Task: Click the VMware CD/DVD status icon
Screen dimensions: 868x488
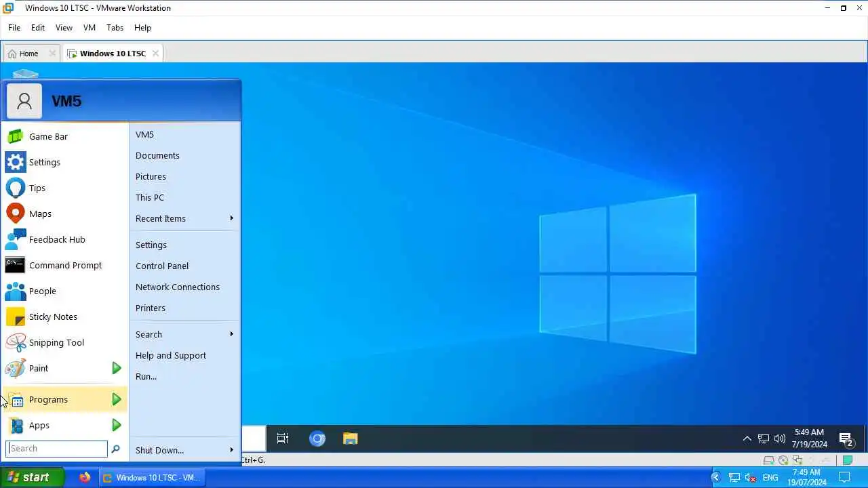Action: [783, 460]
